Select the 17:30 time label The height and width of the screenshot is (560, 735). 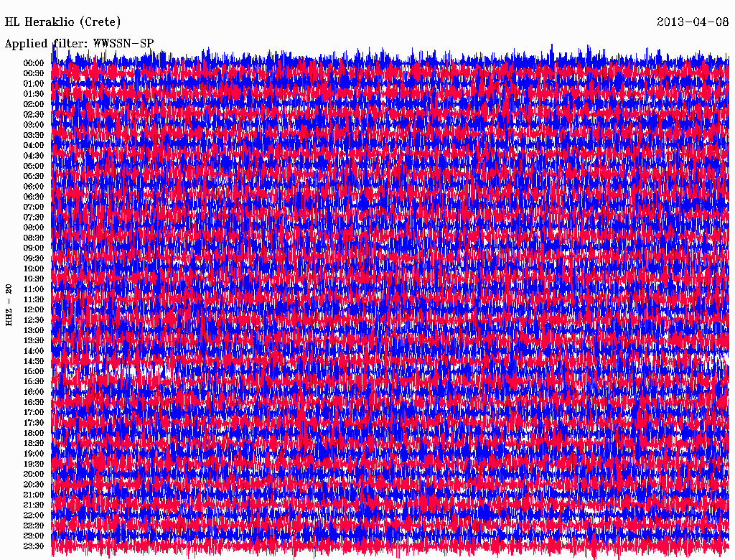(33, 423)
